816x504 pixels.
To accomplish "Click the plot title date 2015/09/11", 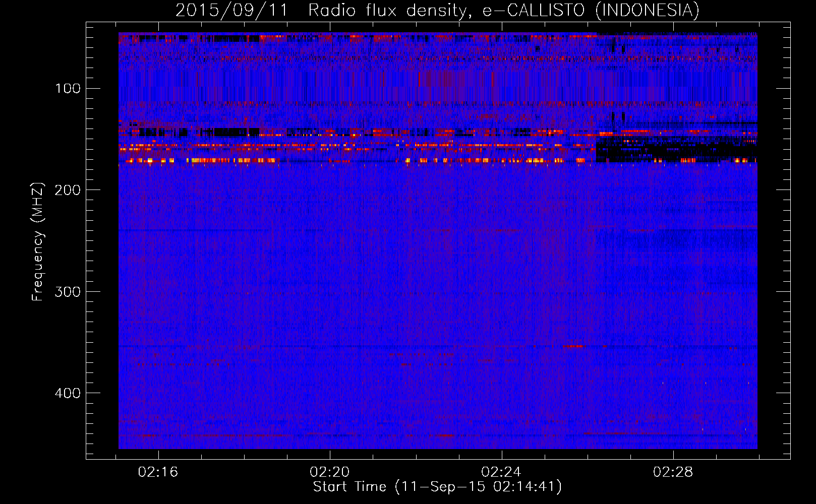I will coord(231,11).
